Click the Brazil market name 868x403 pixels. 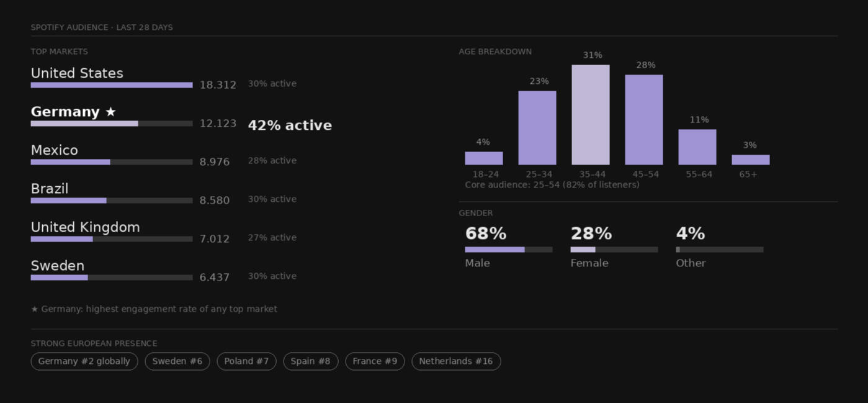click(50, 189)
